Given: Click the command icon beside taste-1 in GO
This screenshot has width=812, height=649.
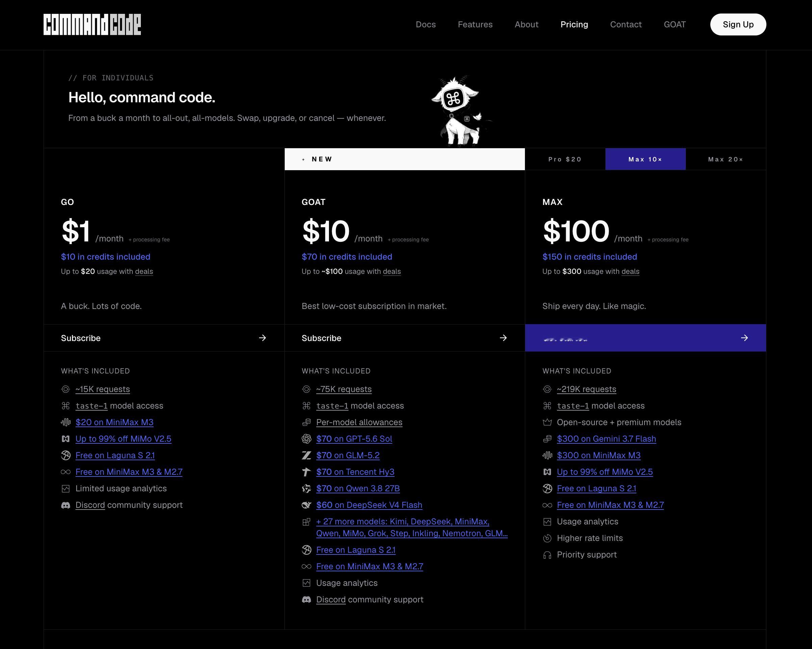Looking at the screenshot, I should click(x=66, y=406).
